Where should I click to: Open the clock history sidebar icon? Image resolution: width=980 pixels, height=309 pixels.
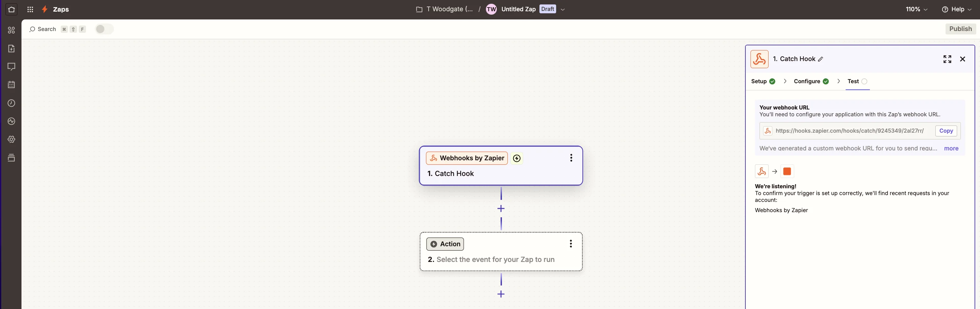click(11, 103)
